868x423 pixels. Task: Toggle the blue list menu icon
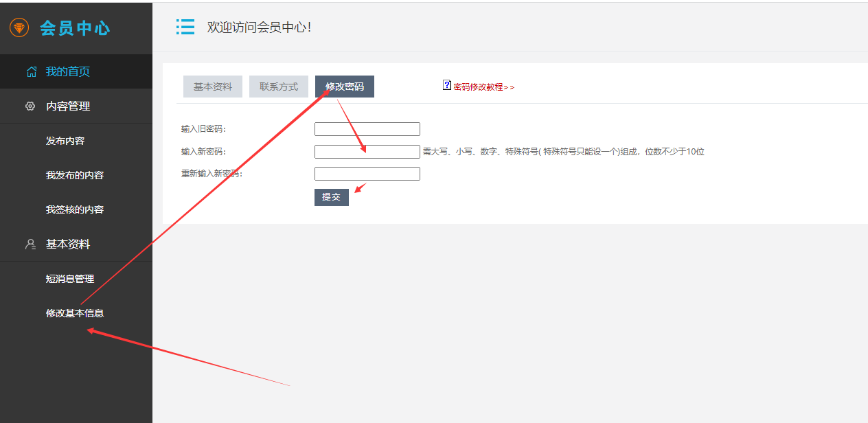pos(185,27)
